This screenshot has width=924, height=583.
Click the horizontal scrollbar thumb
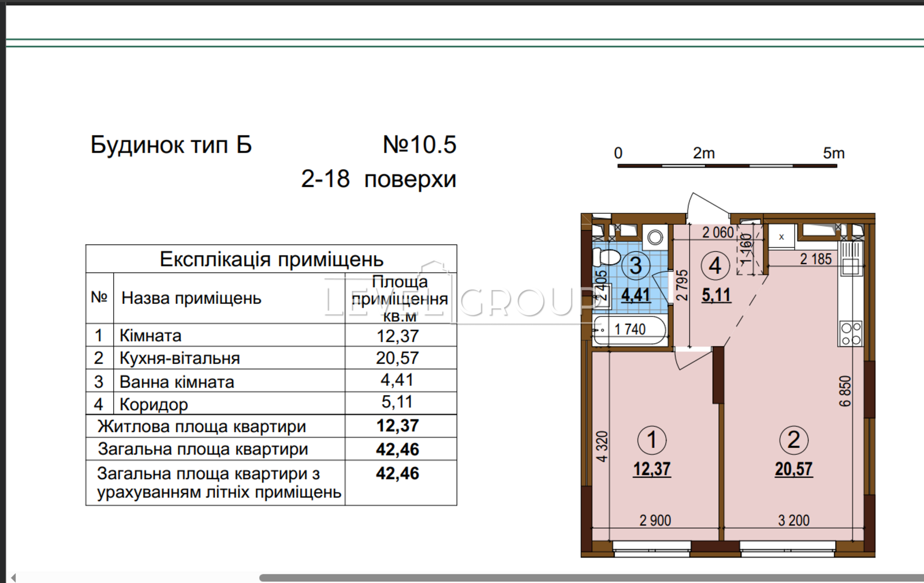pos(589,577)
